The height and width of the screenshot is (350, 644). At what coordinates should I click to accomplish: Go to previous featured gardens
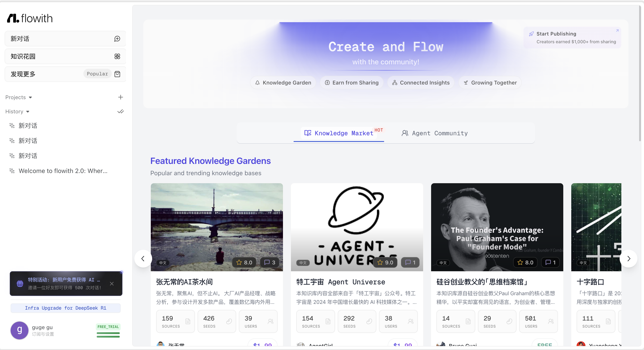[143, 259]
